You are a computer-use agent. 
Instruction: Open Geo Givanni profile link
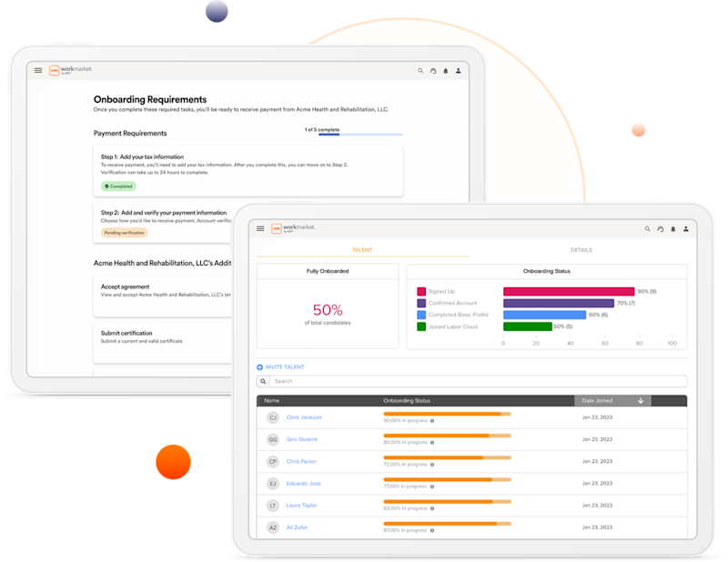(x=302, y=439)
